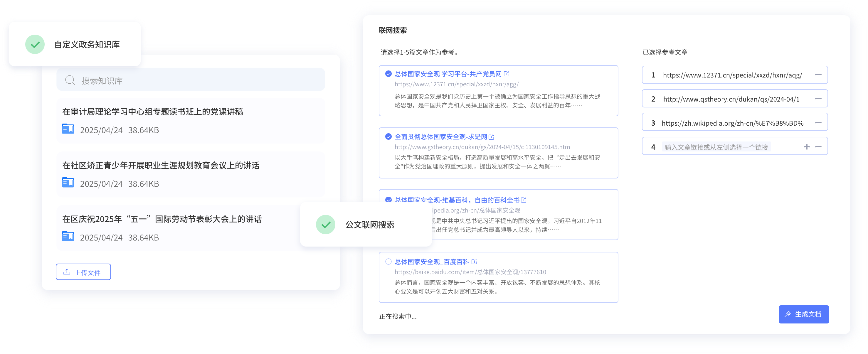Click the article link input in row 4
868x354 pixels.
click(x=716, y=147)
